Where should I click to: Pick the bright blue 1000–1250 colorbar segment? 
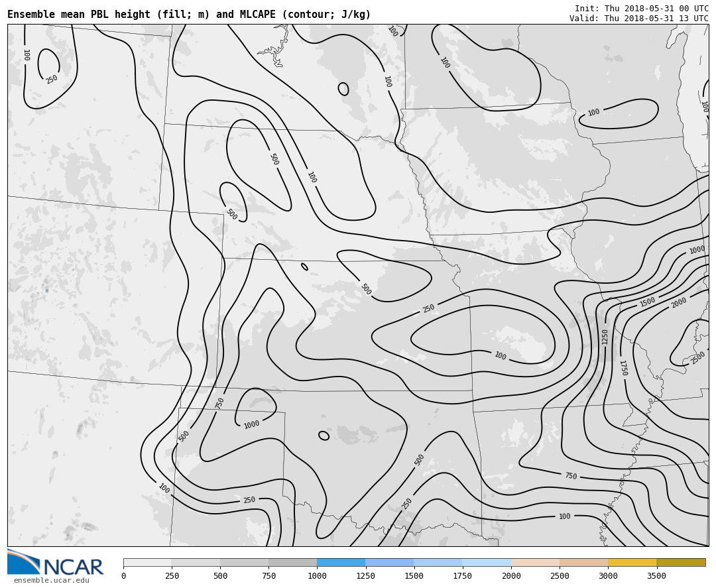(341, 562)
